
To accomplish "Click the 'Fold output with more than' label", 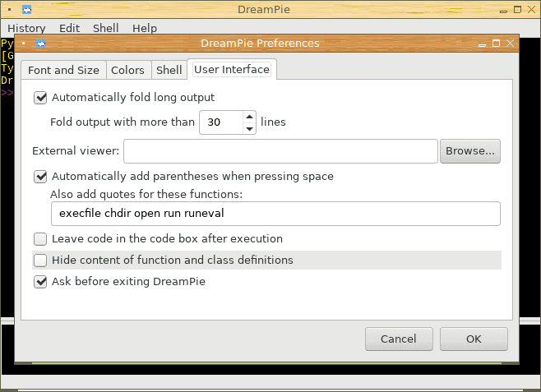I will click(123, 122).
